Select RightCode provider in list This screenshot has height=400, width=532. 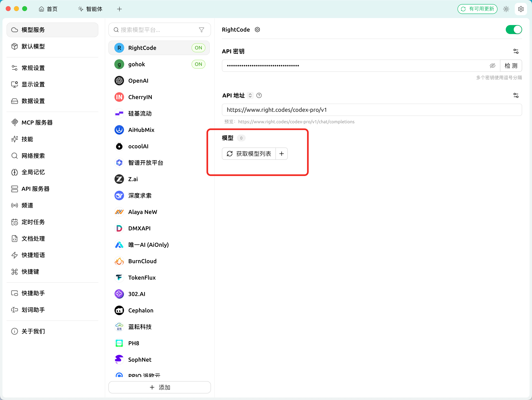click(x=159, y=48)
